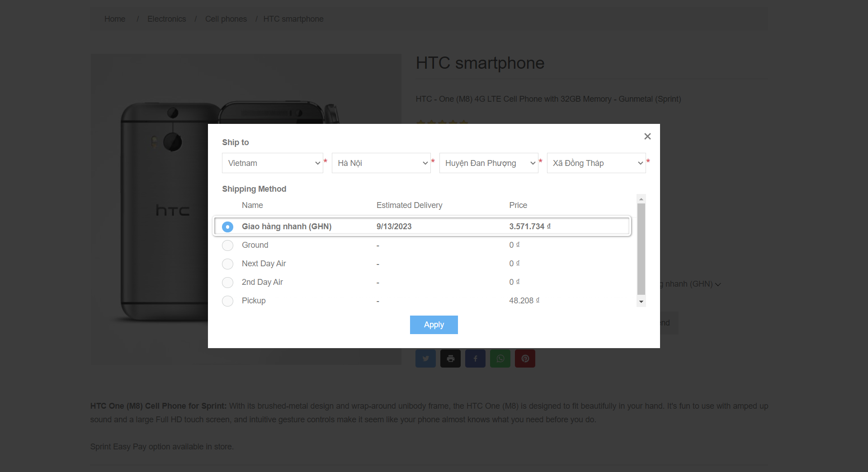This screenshot has width=868, height=472.
Task: Open Electronics breadcrumb link
Action: click(167, 19)
